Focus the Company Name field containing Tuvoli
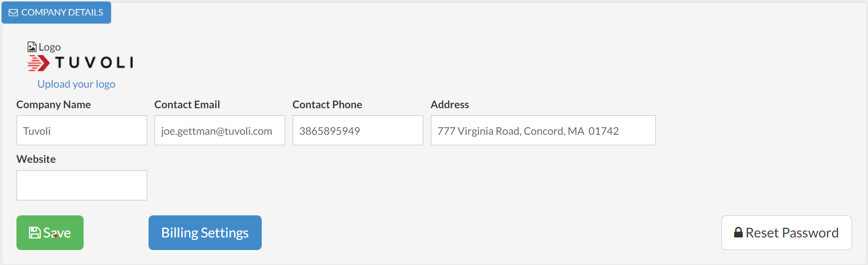Screen dimensions: 868x265 (82, 131)
